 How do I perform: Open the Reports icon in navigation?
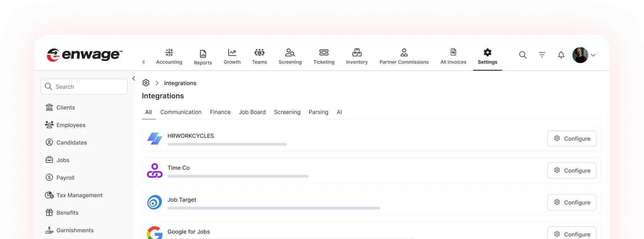click(203, 54)
